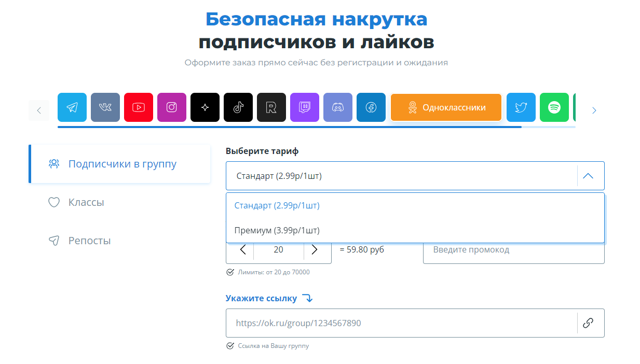Screen dimensions: 640x364
Task: Show more services with right carousel arrow
Action: (x=594, y=110)
